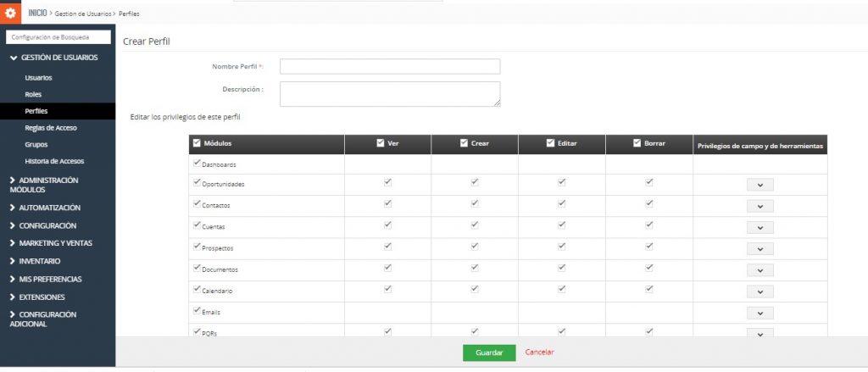Open Usuarios in the sidebar

pos(38,78)
